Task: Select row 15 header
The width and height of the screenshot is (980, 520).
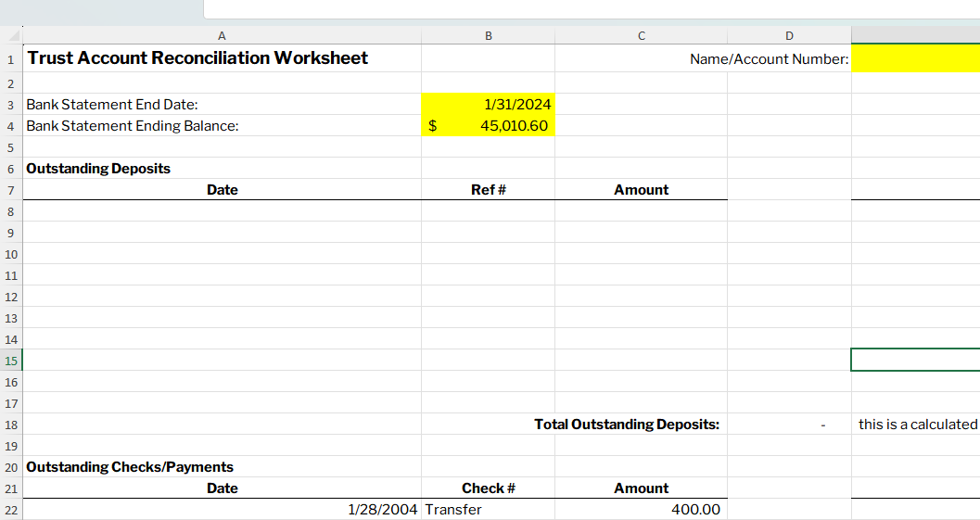Action: [x=11, y=361]
